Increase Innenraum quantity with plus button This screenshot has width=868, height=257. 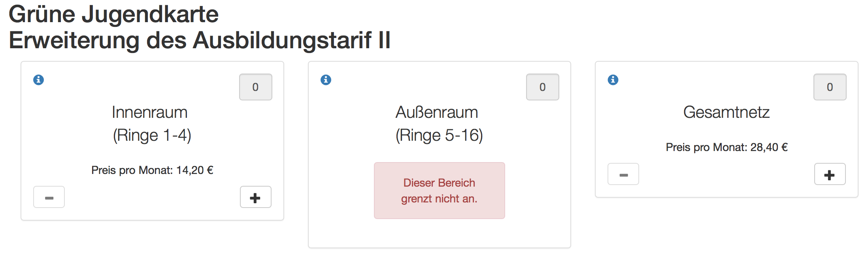click(255, 197)
